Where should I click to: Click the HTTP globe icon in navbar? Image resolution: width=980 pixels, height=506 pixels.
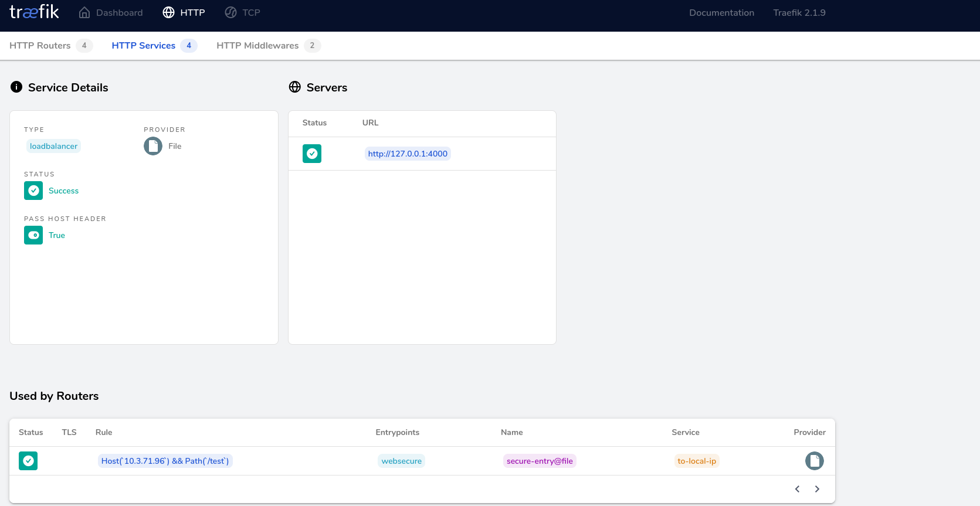point(168,13)
